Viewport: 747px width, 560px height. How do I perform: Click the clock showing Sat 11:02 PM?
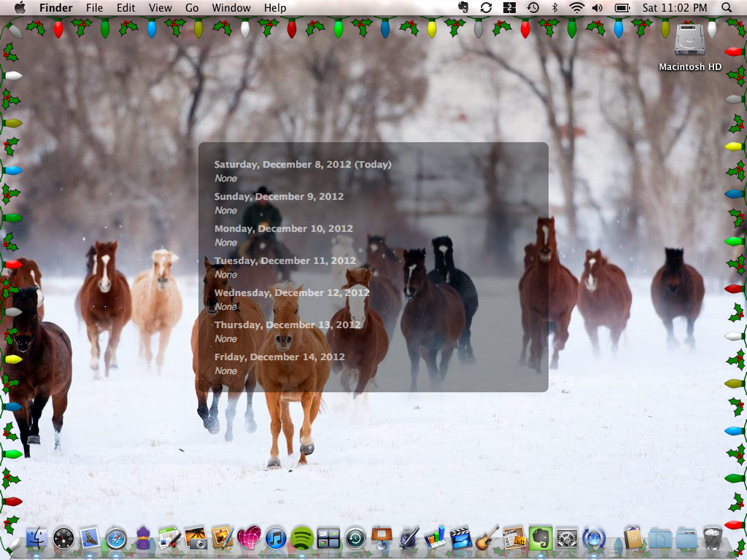click(x=674, y=7)
